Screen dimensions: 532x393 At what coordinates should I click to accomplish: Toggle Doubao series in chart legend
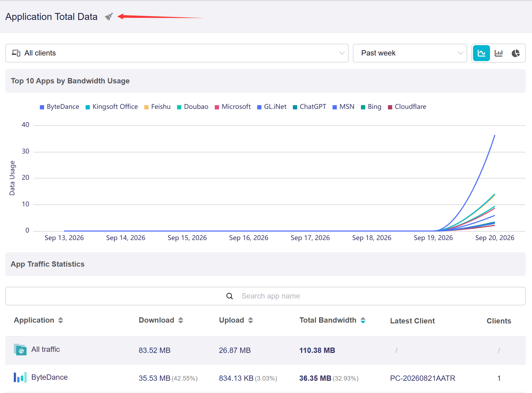point(193,107)
